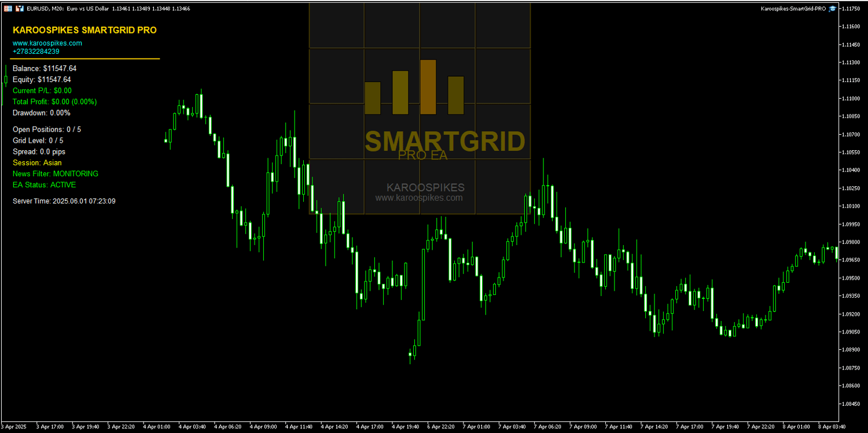Viewport: 868px width, 433px height.
Task: Click the 7 Apr 09:00 time label
Action: 583,427
